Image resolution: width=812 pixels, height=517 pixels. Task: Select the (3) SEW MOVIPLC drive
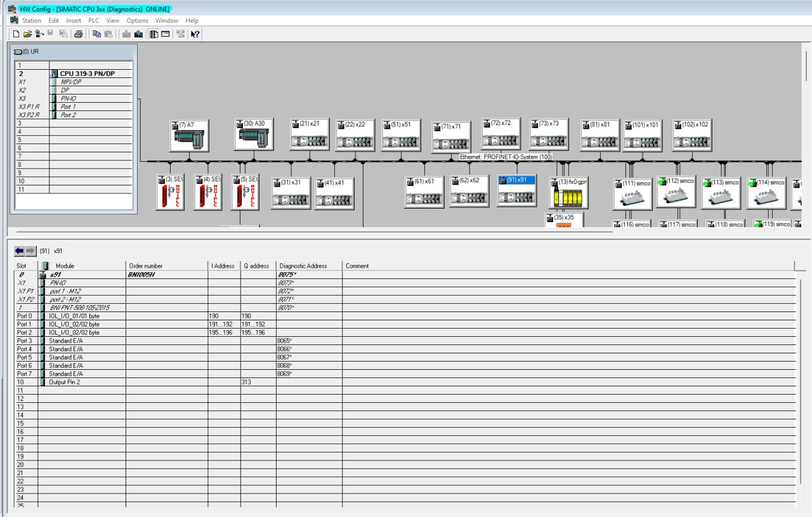click(170, 192)
